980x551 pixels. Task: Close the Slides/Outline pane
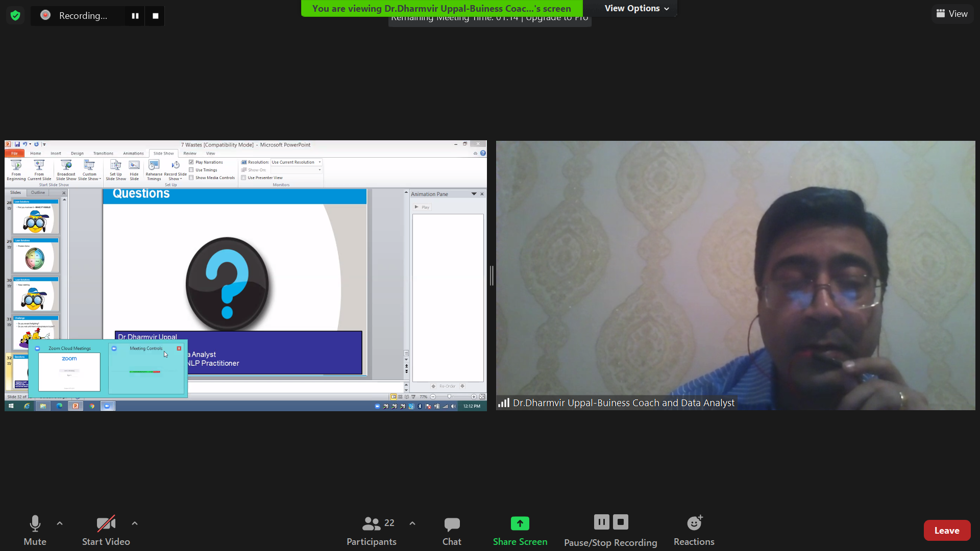tap(64, 193)
